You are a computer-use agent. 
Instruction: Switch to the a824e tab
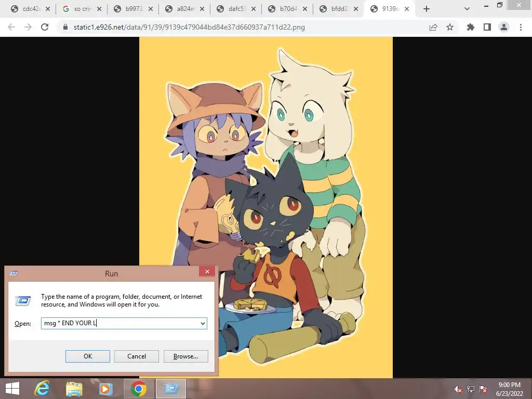tap(180, 9)
